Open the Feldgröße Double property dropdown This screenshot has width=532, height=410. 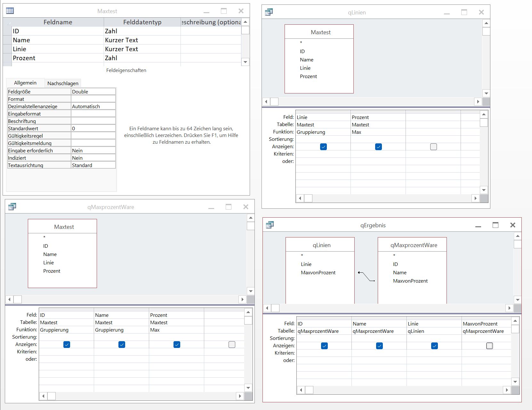[93, 92]
